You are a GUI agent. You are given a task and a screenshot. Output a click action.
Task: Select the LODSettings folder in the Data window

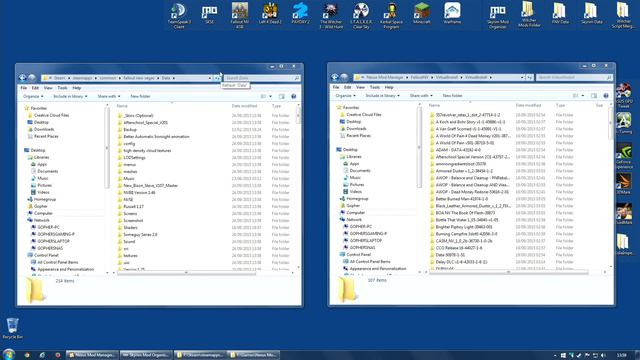(134, 158)
